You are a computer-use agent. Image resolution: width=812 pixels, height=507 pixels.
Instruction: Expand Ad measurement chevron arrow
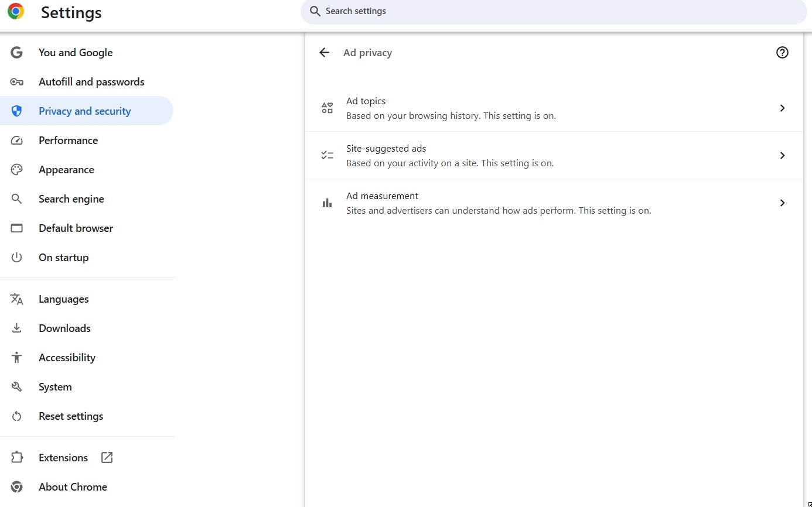[782, 203]
